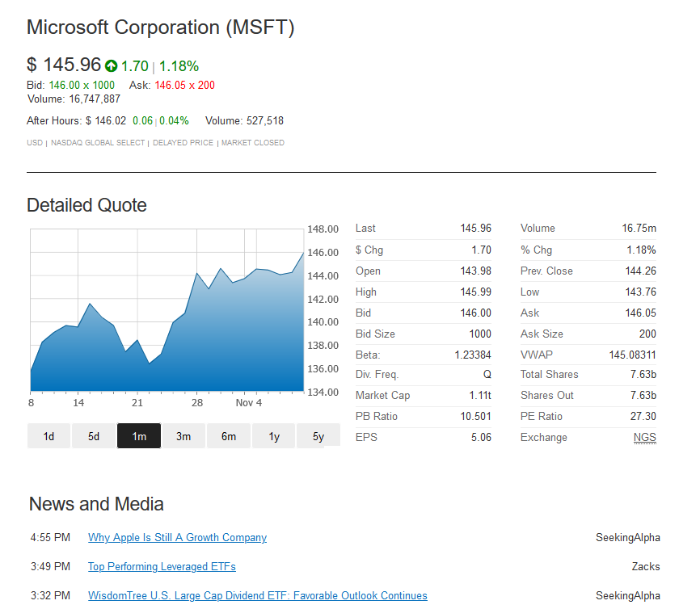
Task: Click the green up-arrow price change icon
Action: click(112, 66)
